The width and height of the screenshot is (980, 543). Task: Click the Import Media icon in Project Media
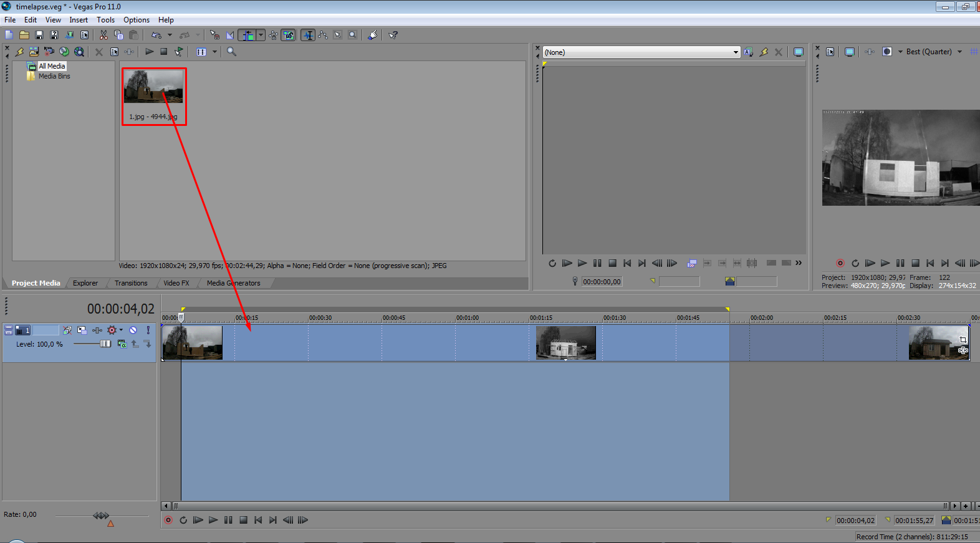pyautogui.click(x=34, y=52)
